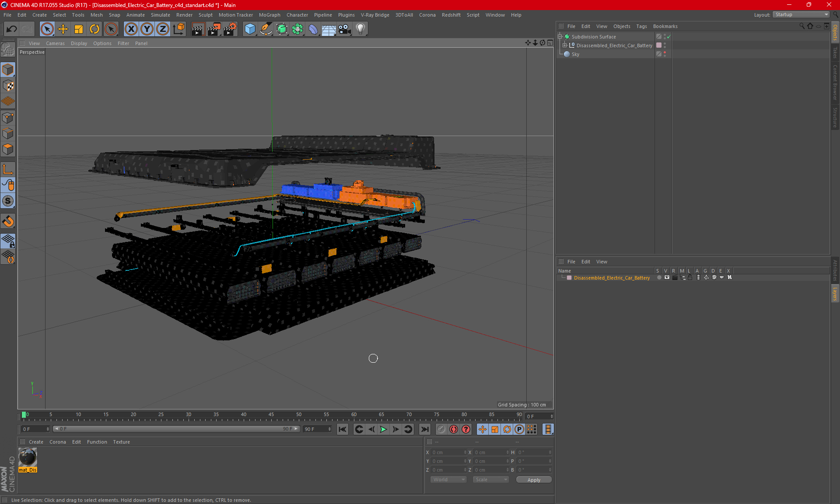The image size is (840, 504).
Task: Add a Light object
Action: tap(360, 29)
